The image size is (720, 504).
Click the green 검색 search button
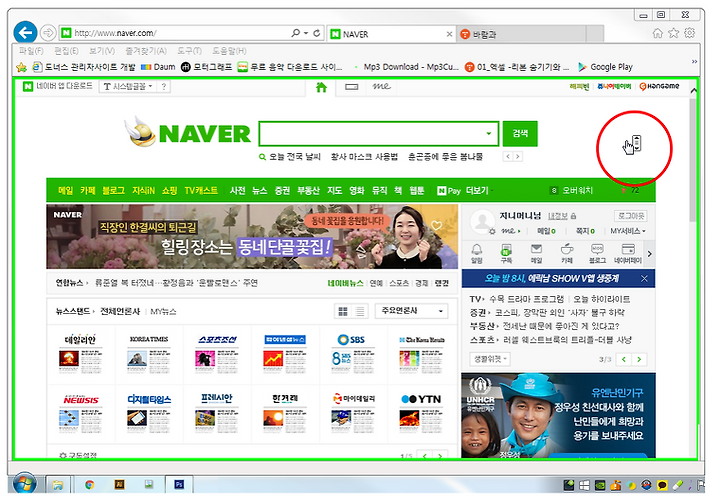click(x=520, y=134)
